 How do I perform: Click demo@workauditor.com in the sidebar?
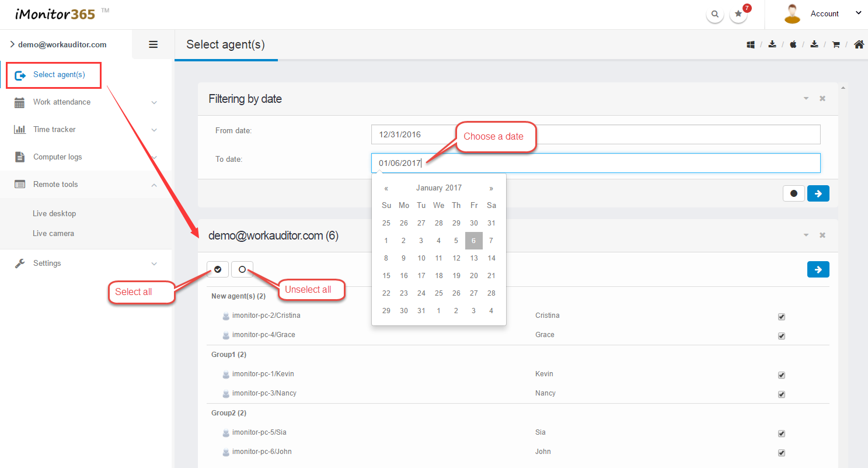pos(62,44)
